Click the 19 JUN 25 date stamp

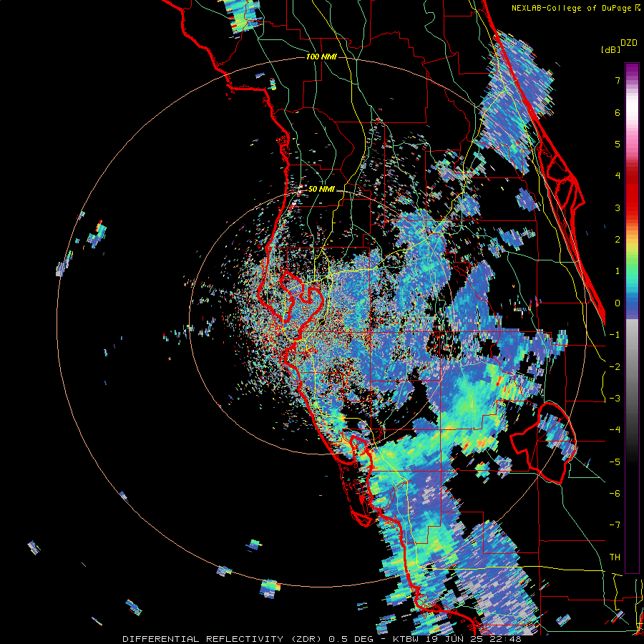point(455,639)
